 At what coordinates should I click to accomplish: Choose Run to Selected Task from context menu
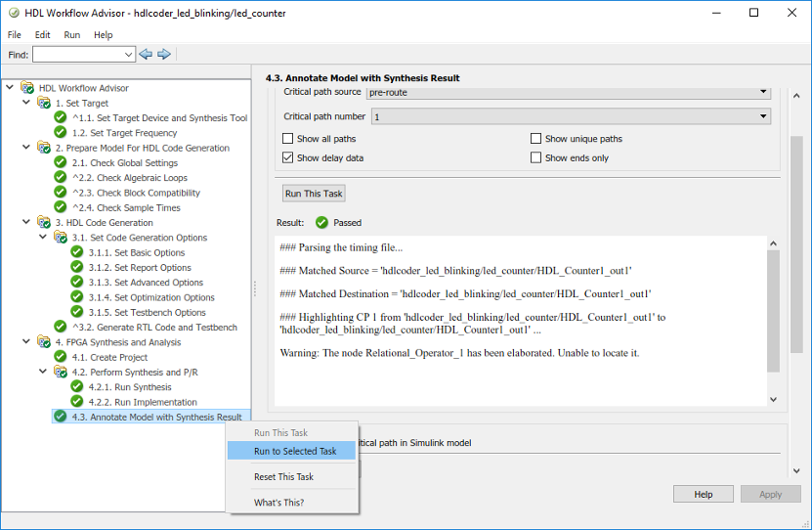tap(295, 452)
